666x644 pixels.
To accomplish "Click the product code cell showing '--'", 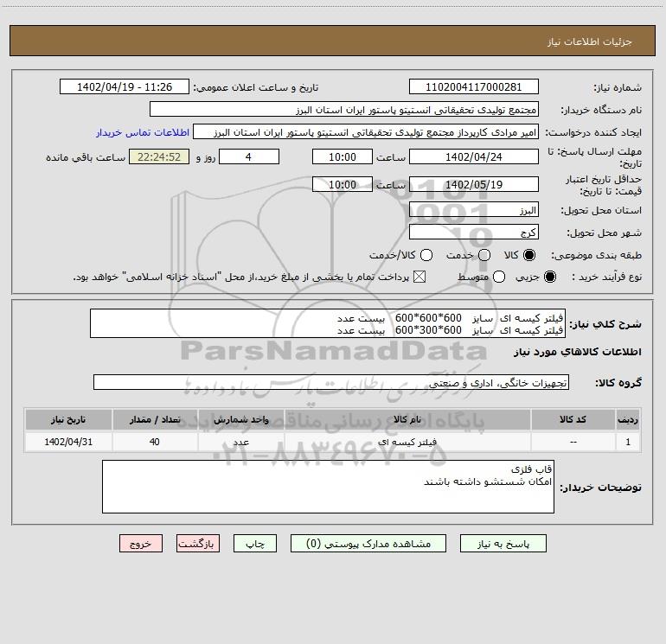I will 573,442.
